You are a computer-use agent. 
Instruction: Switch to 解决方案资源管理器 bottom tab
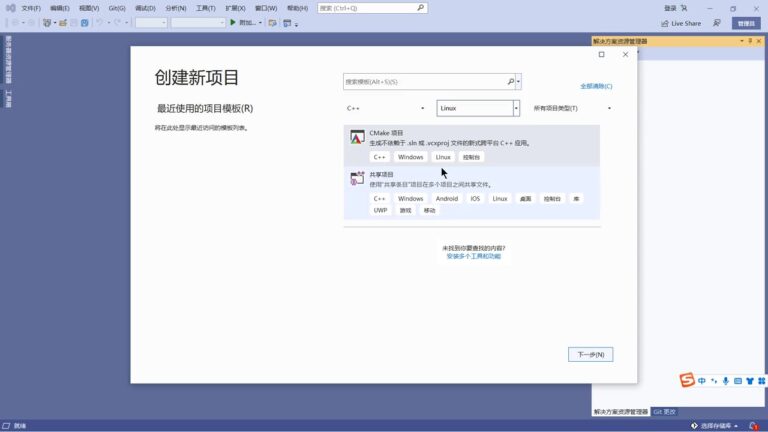(x=621, y=412)
